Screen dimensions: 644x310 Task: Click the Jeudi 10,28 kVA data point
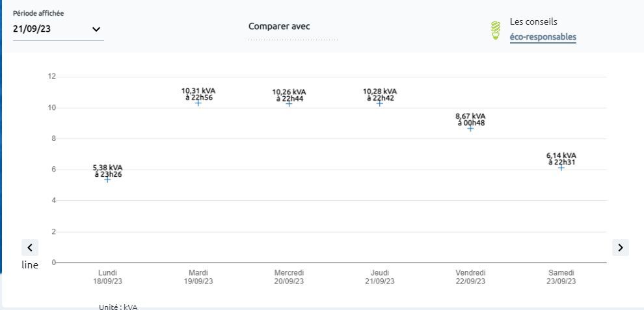[380, 103]
